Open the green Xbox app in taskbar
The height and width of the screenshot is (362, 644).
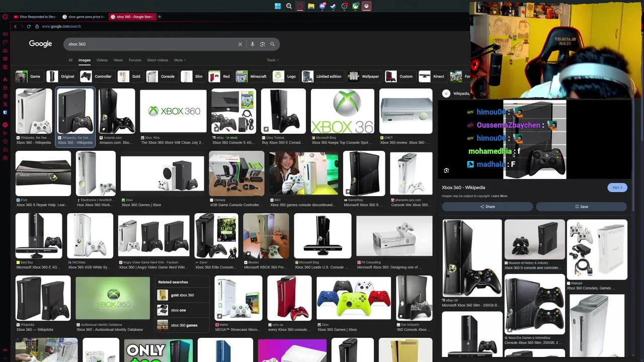[355, 6]
